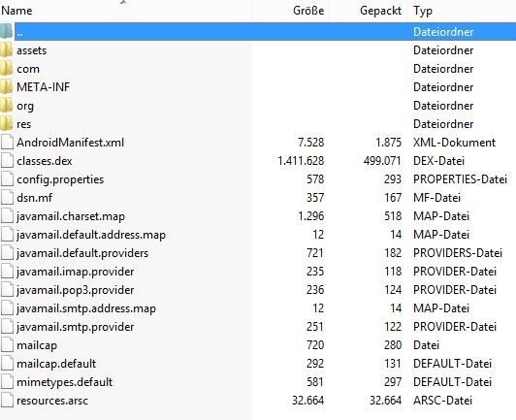This screenshot has width=516, height=420.
Task: Click the res folder icon
Action: [x=6, y=124]
